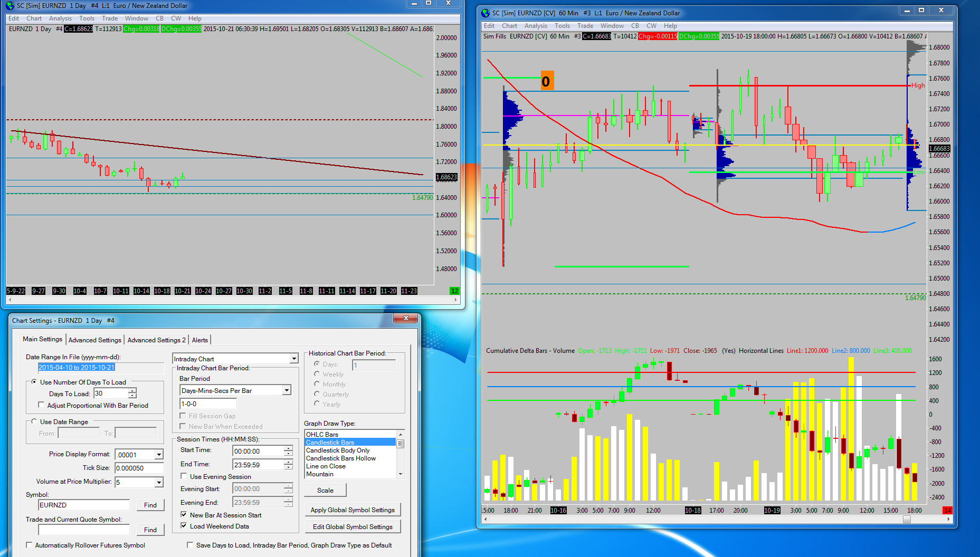Toggle Load Weekend Data checkbox
The height and width of the screenshot is (557, 980).
[x=184, y=526]
